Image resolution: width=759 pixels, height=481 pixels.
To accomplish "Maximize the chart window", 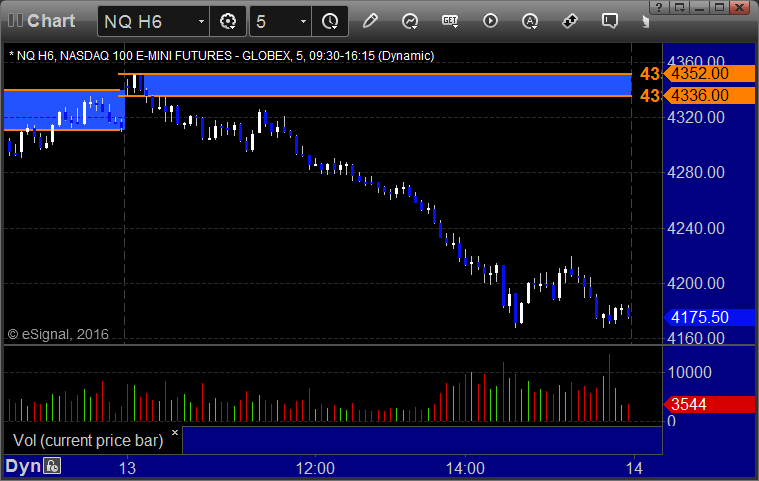I will (x=720, y=8).
